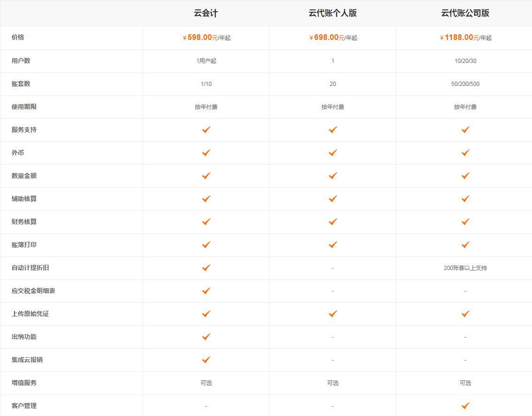This screenshot has width=532, height=416.
Task: Click 云代账个人版 checkmark in 外币 row
Action: 333,153
